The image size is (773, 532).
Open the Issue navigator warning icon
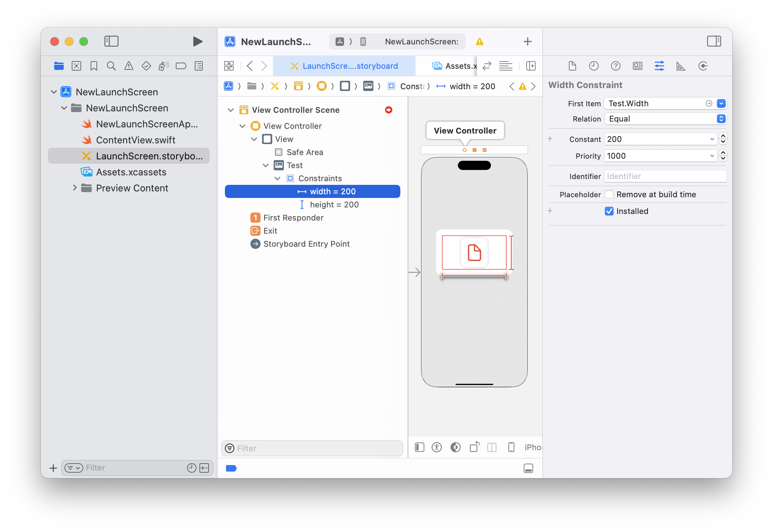[128, 66]
